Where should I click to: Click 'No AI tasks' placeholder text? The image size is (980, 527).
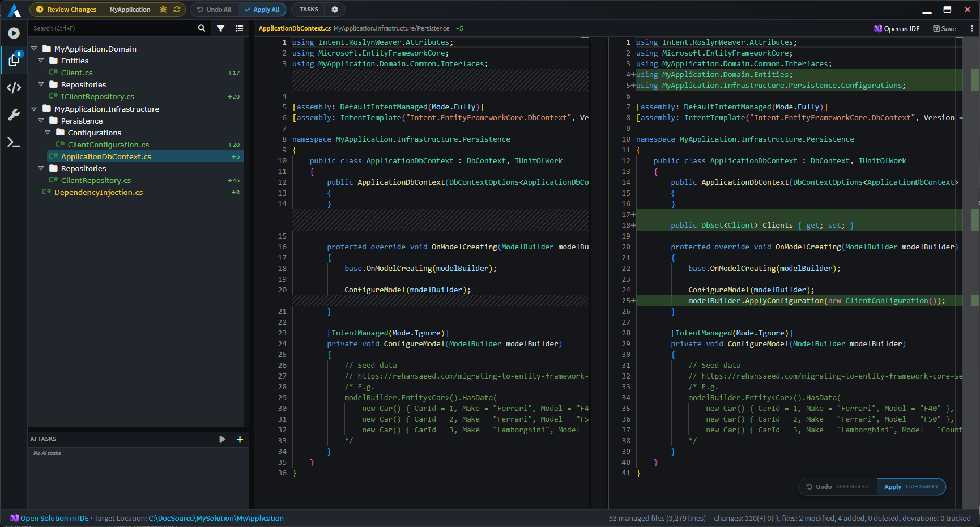(x=47, y=453)
